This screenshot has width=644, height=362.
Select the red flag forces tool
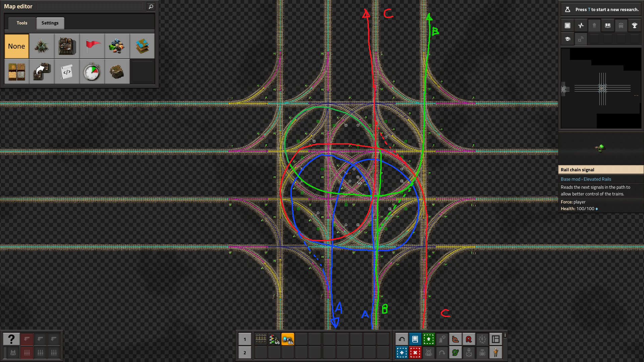[x=92, y=46]
